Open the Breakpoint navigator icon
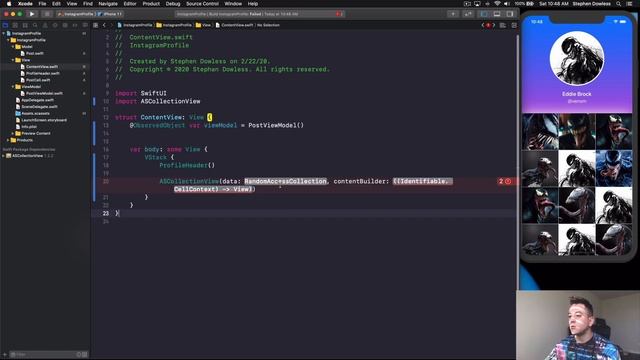This screenshot has width=640, height=360. click(75, 25)
